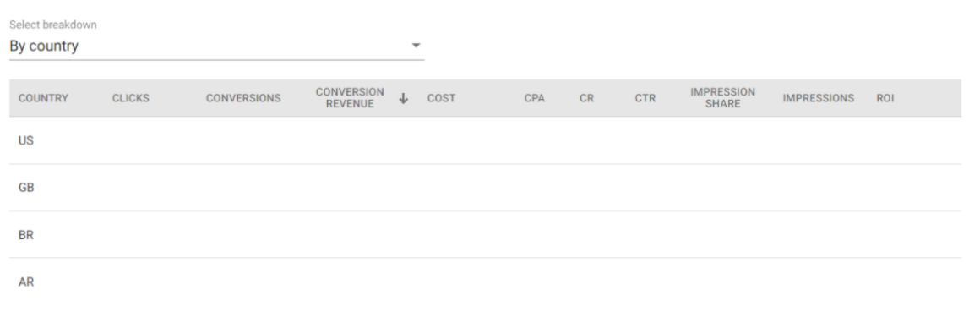Screen dimensions: 980x328
Task: Click the gray table header bar
Action: [485, 98]
